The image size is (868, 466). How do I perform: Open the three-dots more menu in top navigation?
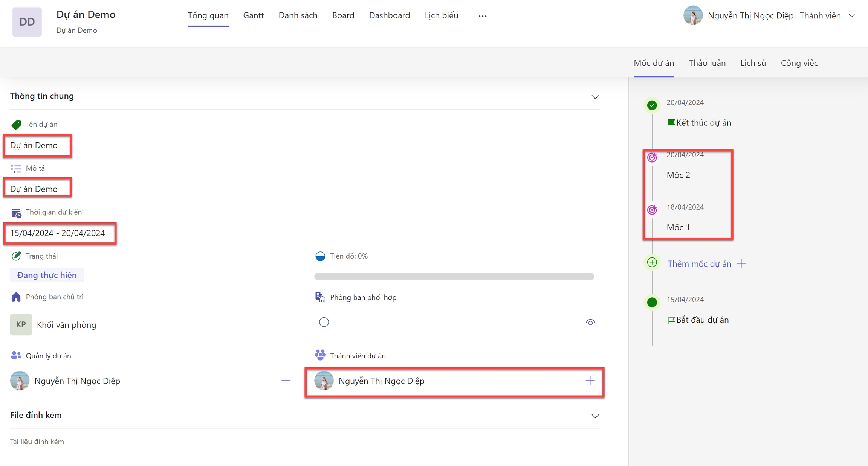pyautogui.click(x=483, y=16)
